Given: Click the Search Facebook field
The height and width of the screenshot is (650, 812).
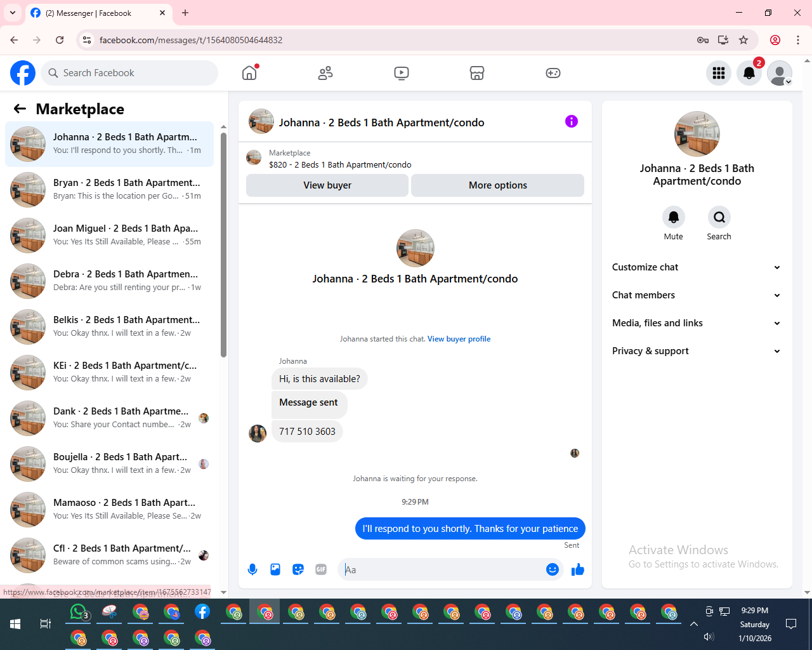Looking at the screenshot, I should 129,73.
